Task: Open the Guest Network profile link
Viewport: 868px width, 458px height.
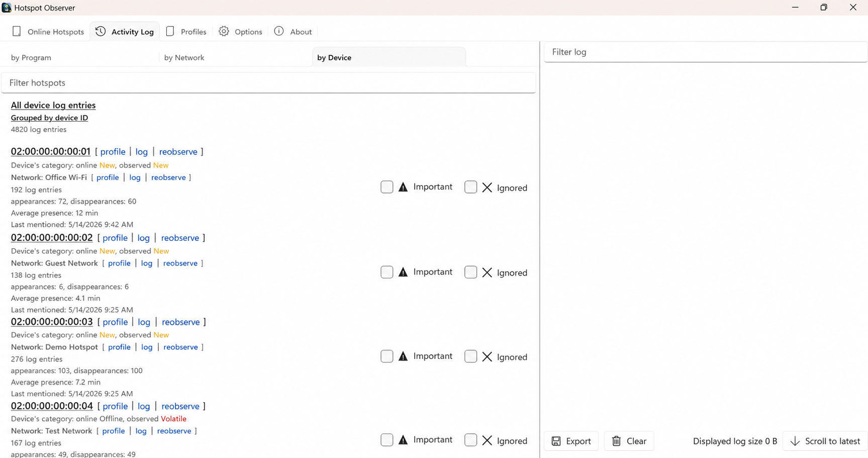Action: click(x=119, y=263)
